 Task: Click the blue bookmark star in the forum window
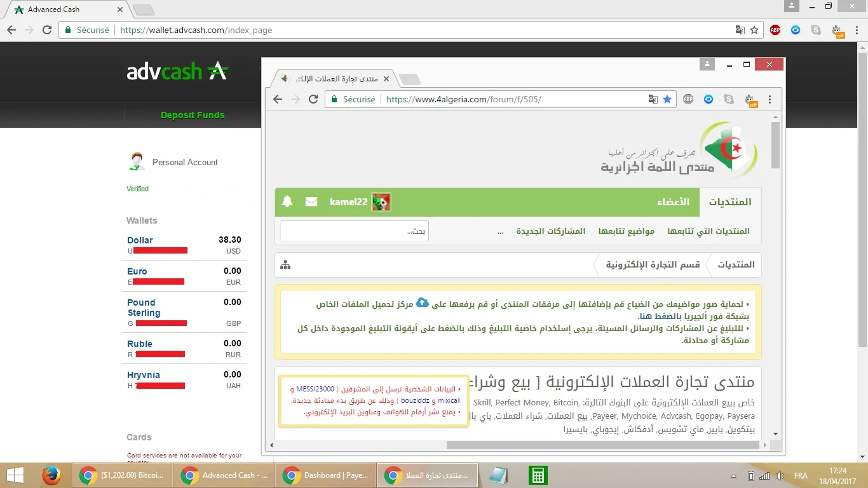(x=667, y=99)
